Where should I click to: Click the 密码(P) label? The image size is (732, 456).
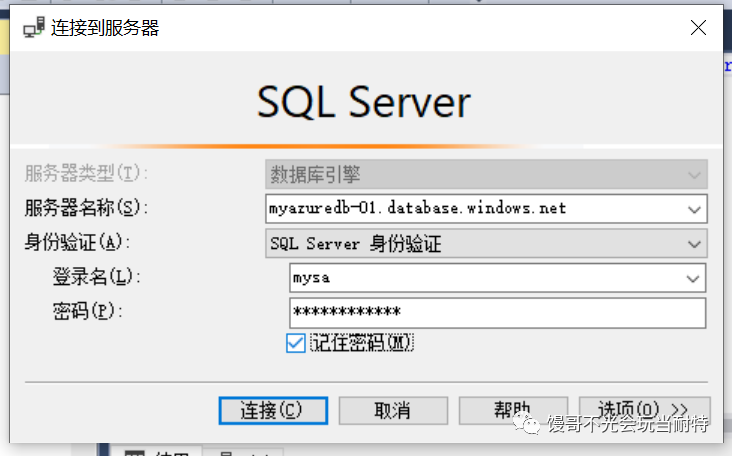(87, 311)
